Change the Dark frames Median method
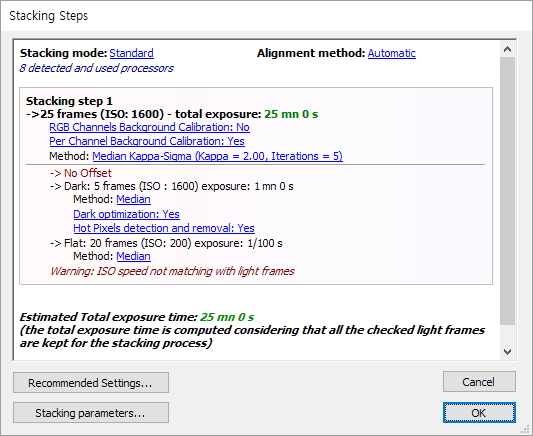Image resolution: width=533 pixels, height=436 pixels. (134, 199)
